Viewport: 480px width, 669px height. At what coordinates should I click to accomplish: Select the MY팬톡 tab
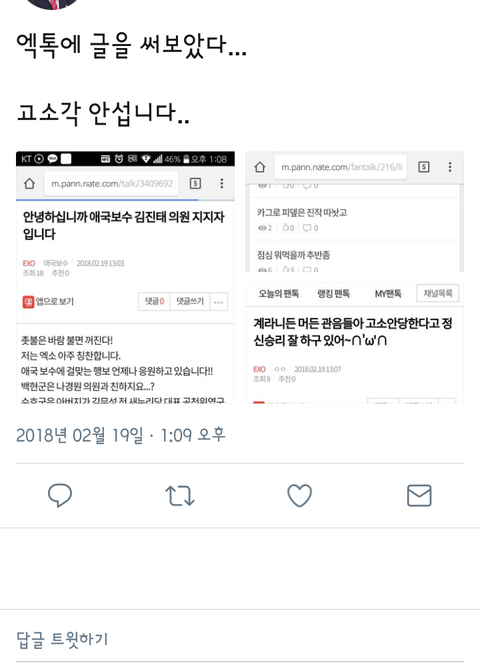coord(388,294)
